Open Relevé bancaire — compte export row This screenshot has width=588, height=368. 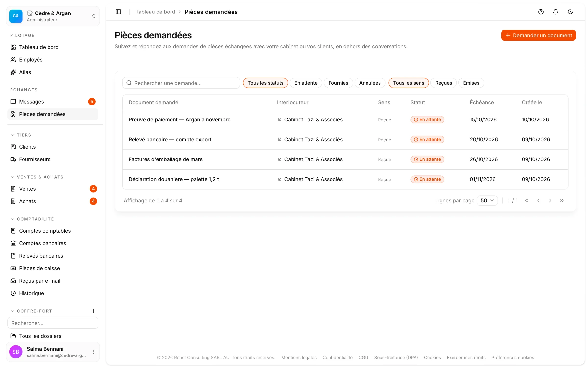coord(345,140)
